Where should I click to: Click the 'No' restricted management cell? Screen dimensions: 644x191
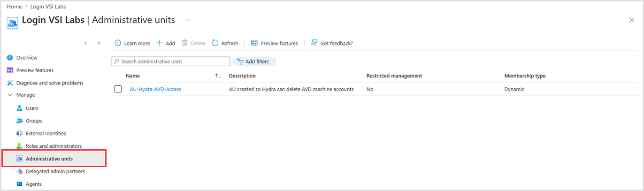[x=370, y=89]
